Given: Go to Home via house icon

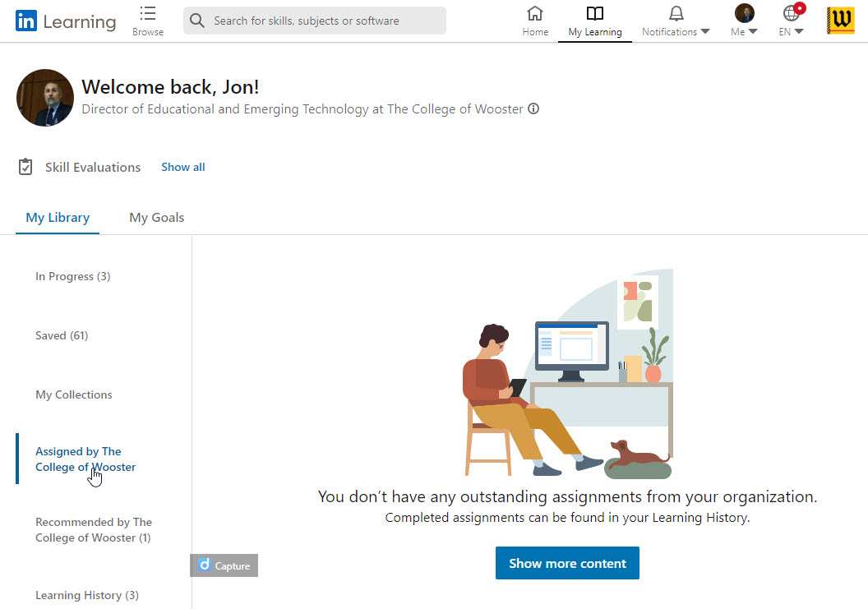Looking at the screenshot, I should (535, 14).
